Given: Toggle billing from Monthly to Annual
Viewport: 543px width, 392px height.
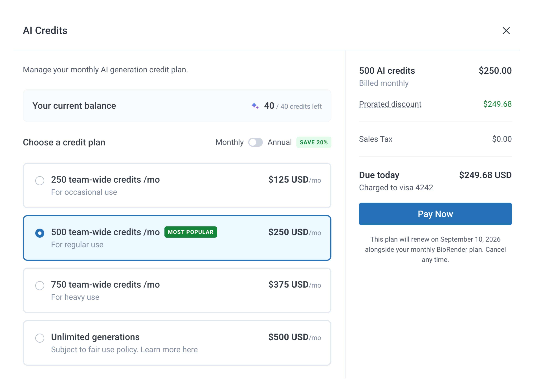Looking at the screenshot, I should tap(255, 142).
